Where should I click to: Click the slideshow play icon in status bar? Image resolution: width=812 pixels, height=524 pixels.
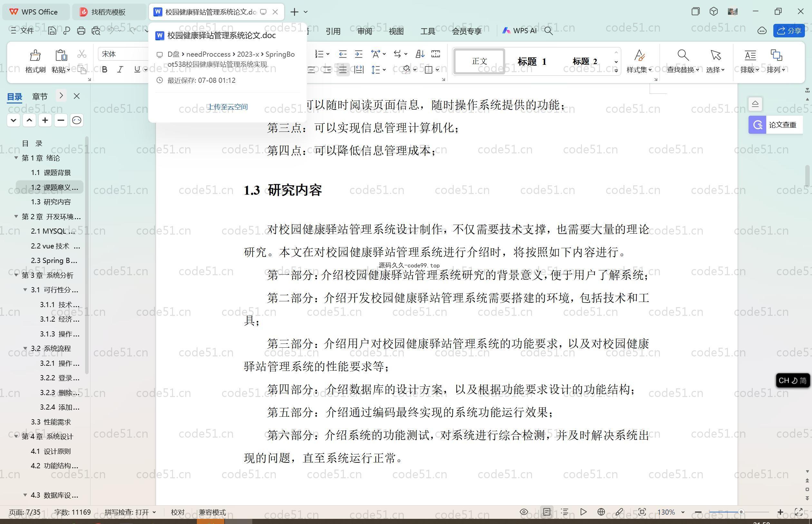[583, 512]
